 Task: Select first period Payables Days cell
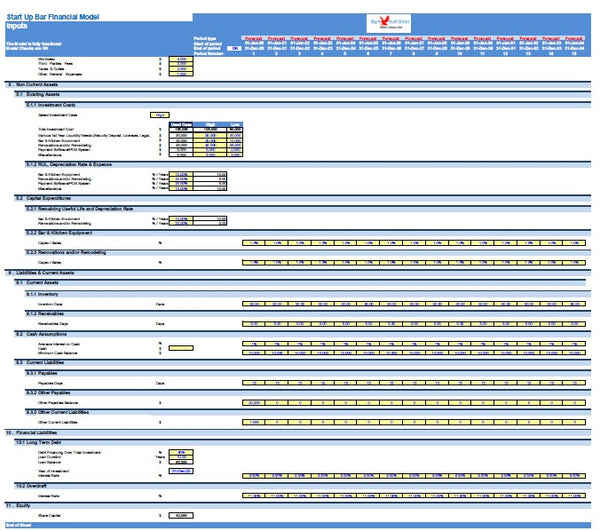[254, 382]
